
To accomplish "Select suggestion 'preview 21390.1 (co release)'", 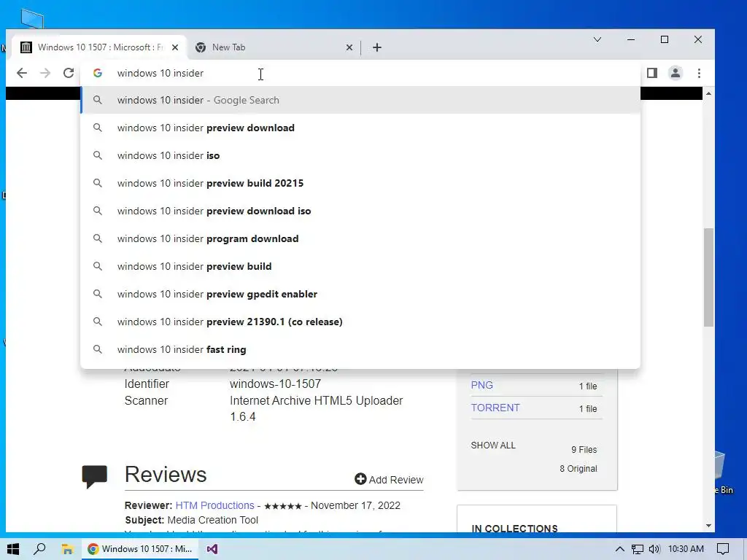I will tap(360, 322).
